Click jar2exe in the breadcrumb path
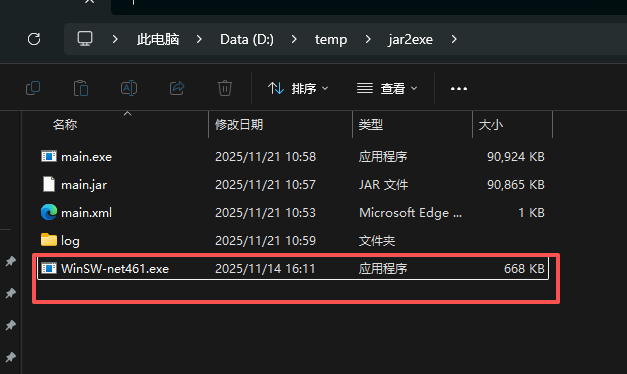This screenshot has width=627, height=374. click(x=410, y=40)
